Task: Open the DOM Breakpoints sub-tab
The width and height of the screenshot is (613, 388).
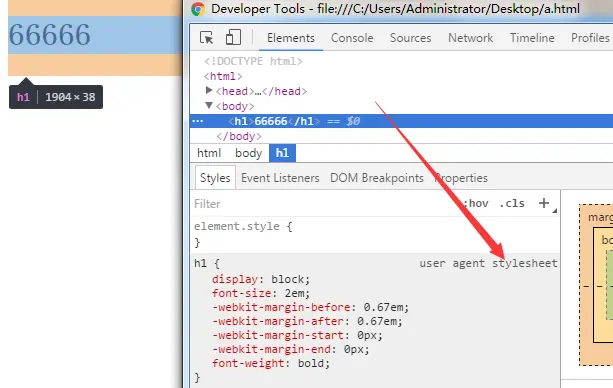Action: pos(376,178)
